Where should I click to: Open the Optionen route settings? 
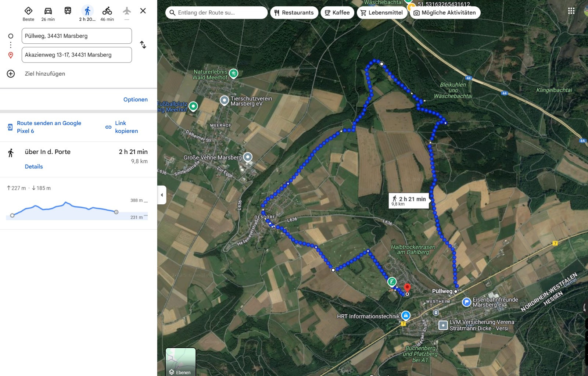point(135,100)
